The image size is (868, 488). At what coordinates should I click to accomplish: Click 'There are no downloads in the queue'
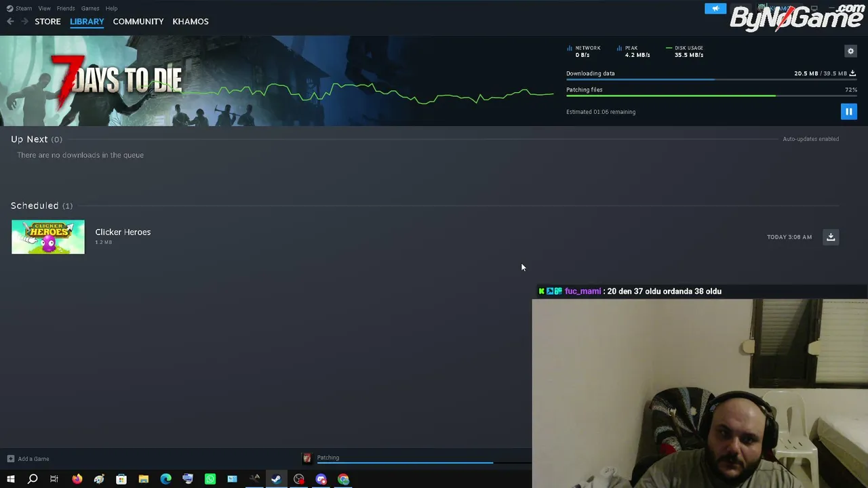tap(80, 155)
